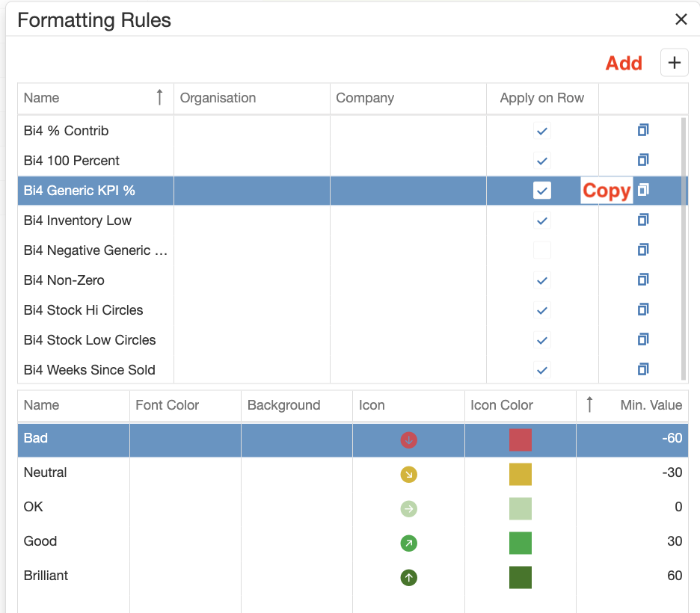Sort rules by the Name column header
The image size is (700, 613).
coord(96,98)
